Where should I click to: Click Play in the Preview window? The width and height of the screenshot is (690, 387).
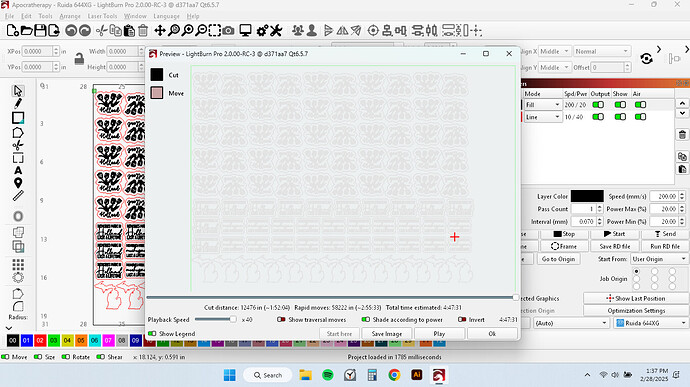point(439,334)
